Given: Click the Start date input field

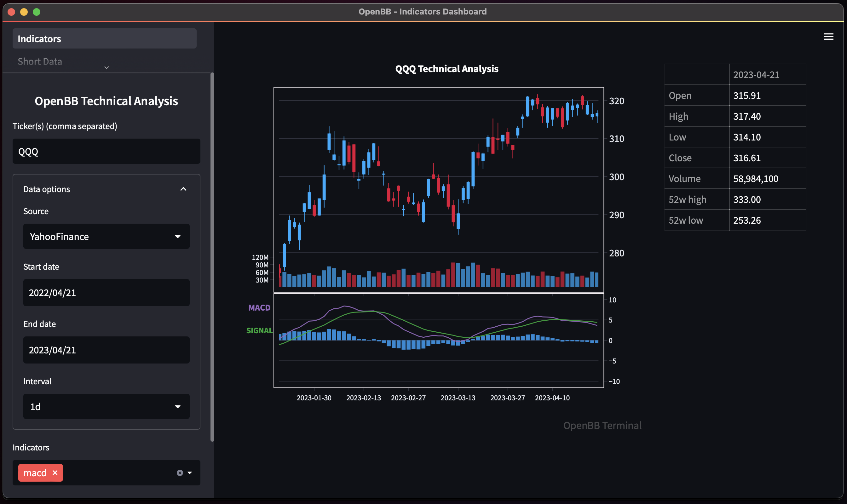Looking at the screenshot, I should pos(106,293).
